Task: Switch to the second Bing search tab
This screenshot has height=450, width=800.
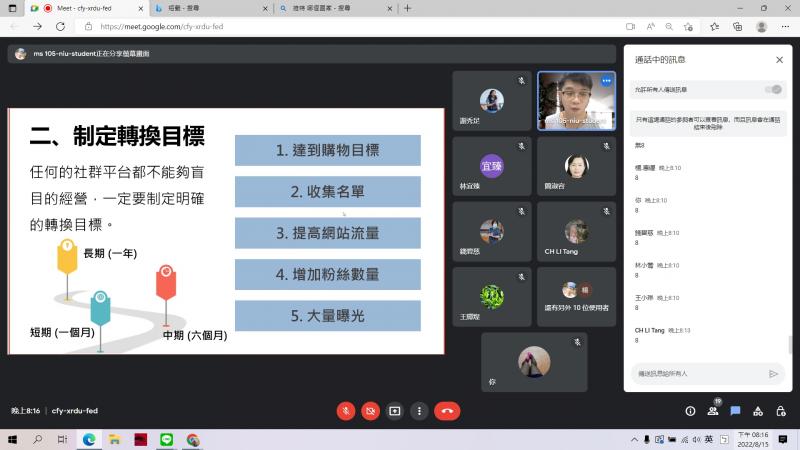Action: pos(212,8)
